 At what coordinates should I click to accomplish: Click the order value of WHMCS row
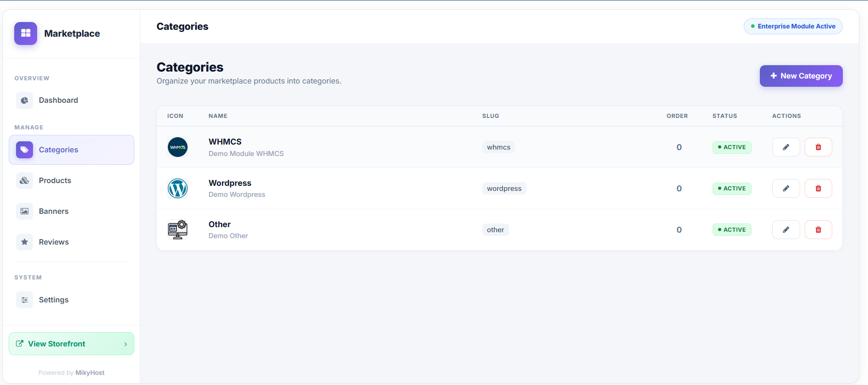click(x=679, y=147)
